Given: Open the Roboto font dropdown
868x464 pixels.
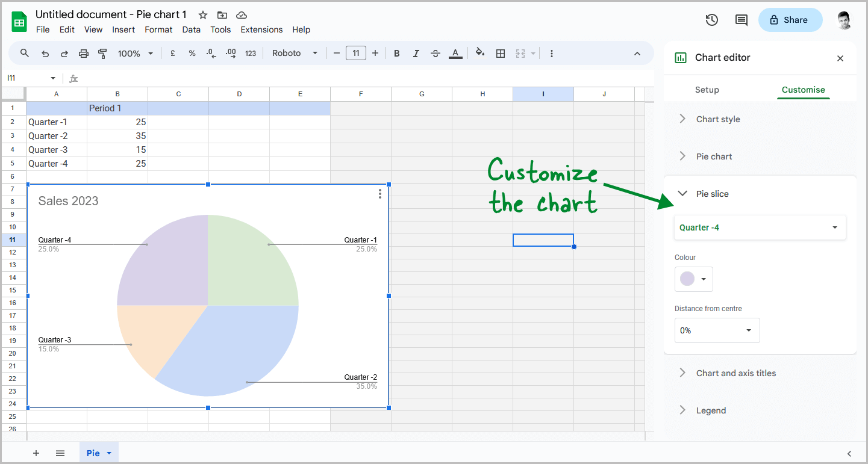Looking at the screenshot, I should pyautogui.click(x=295, y=54).
